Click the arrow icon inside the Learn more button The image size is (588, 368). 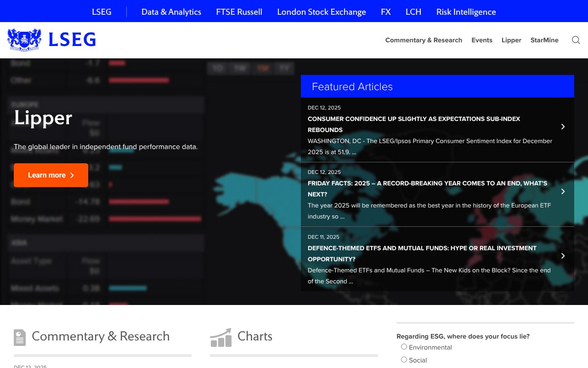(72, 175)
